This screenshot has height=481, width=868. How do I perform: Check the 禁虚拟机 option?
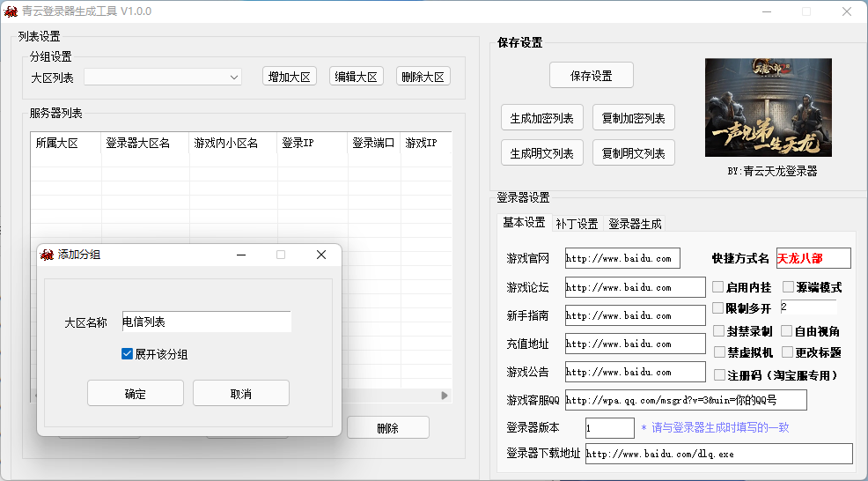point(718,352)
